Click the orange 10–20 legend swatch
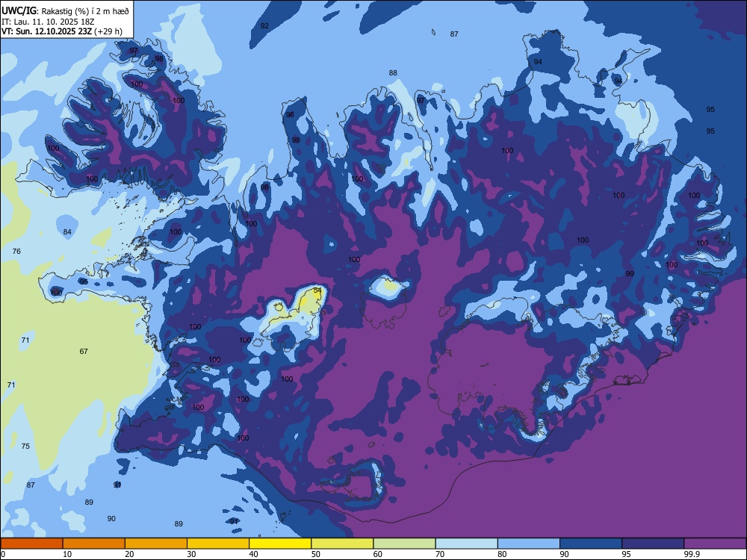The height and width of the screenshot is (560, 747). click(x=94, y=544)
